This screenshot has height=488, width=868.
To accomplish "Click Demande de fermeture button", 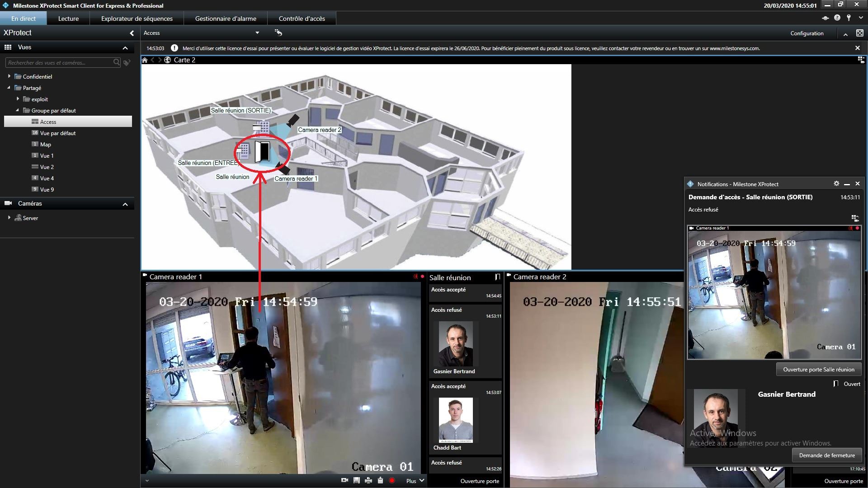I will coord(827,455).
